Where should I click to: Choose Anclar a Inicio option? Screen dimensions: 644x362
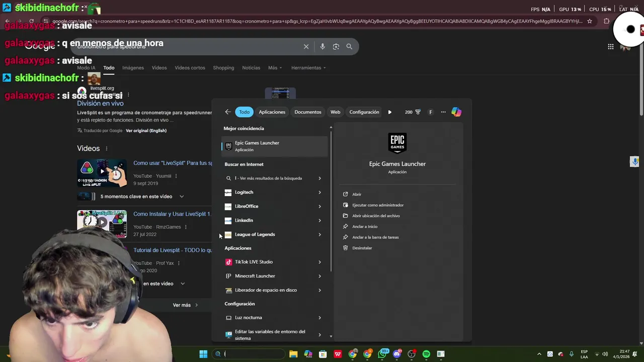[x=365, y=227]
